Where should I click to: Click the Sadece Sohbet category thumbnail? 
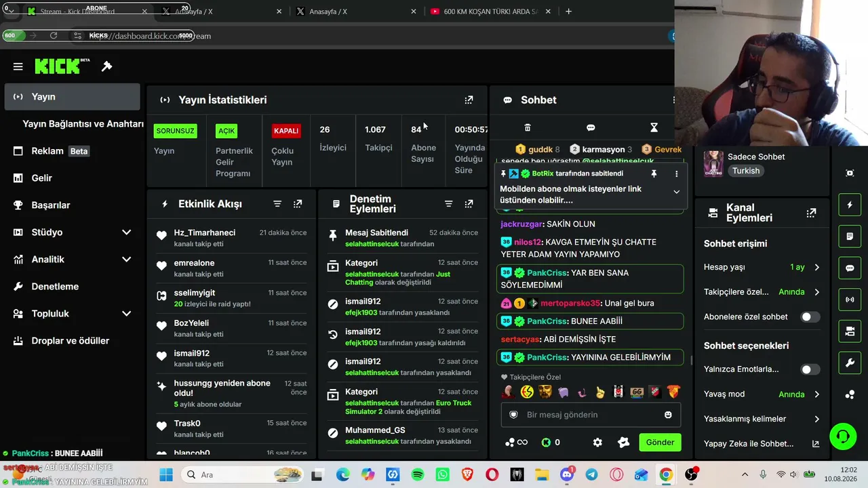click(713, 163)
